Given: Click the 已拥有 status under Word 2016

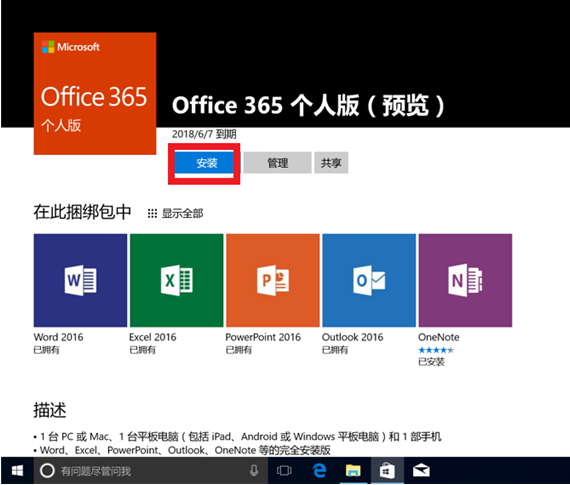Looking at the screenshot, I should click(46, 350).
